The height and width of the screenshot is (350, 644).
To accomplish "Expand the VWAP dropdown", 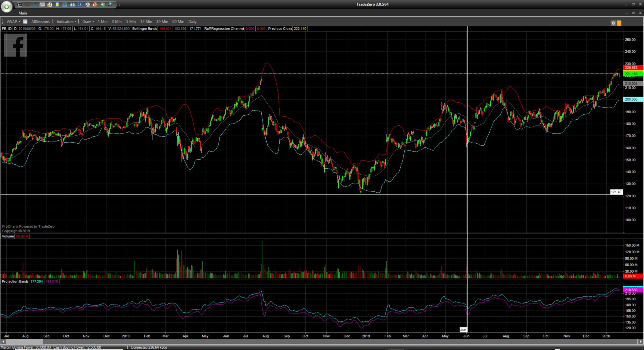I will [x=13, y=22].
